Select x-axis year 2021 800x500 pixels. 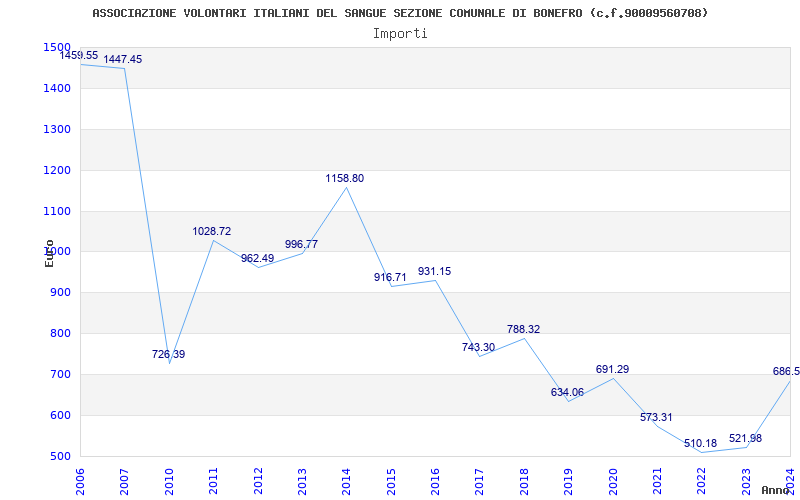click(x=657, y=482)
